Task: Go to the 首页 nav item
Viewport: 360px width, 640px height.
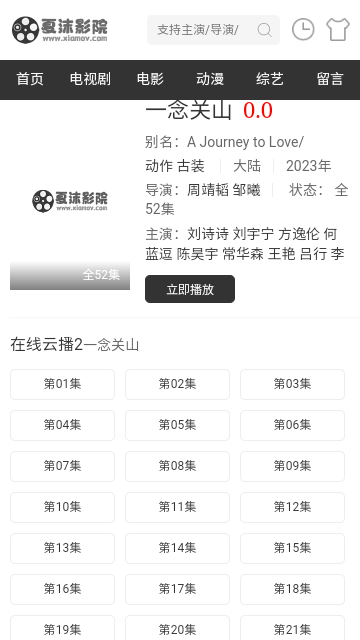Action: point(30,79)
